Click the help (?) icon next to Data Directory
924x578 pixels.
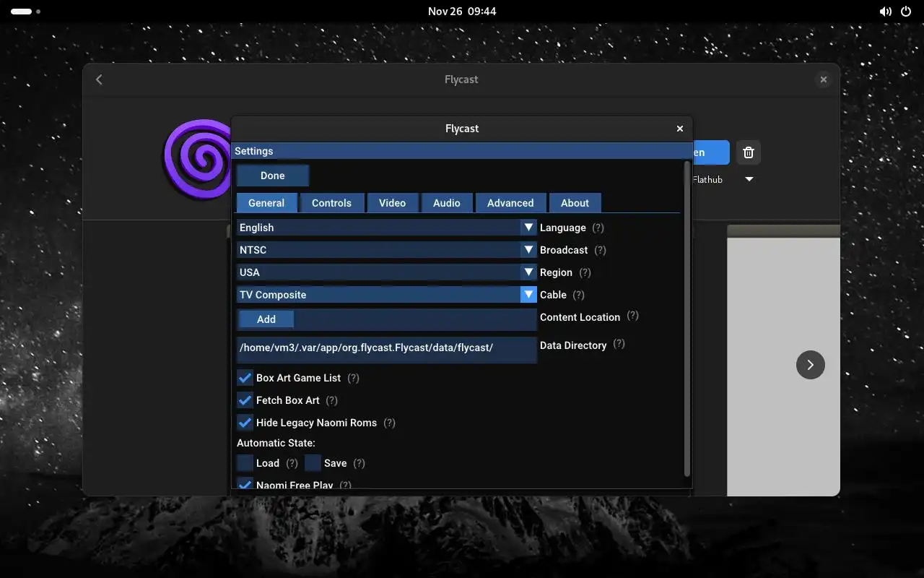click(619, 344)
